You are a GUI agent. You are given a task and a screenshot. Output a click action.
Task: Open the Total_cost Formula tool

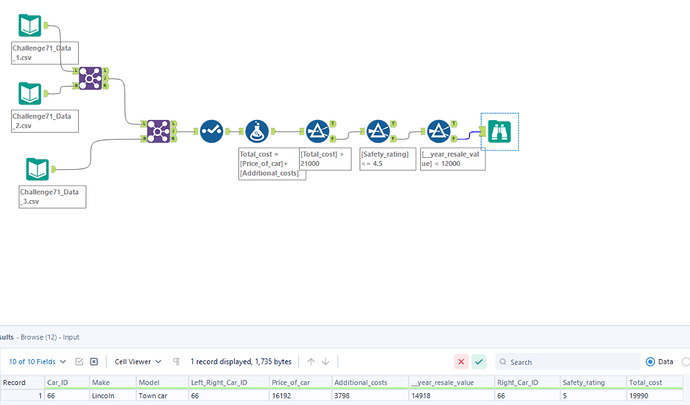pos(257,131)
